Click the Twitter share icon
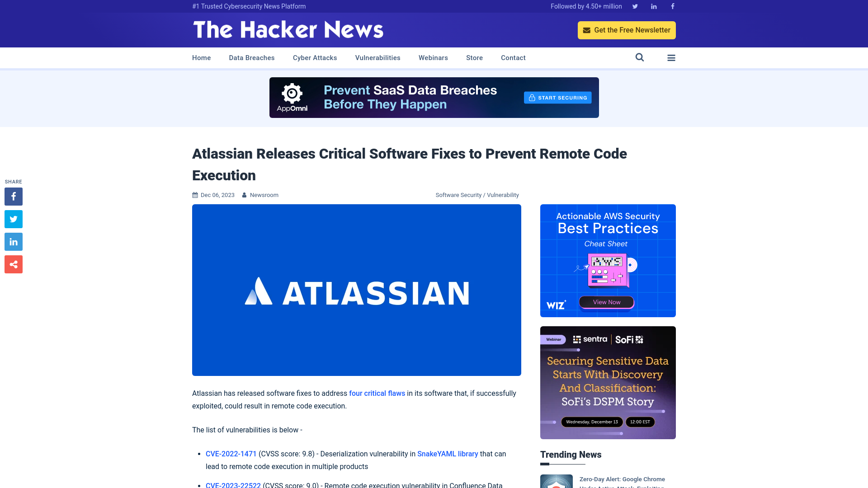Image resolution: width=868 pixels, height=488 pixels. [13, 219]
